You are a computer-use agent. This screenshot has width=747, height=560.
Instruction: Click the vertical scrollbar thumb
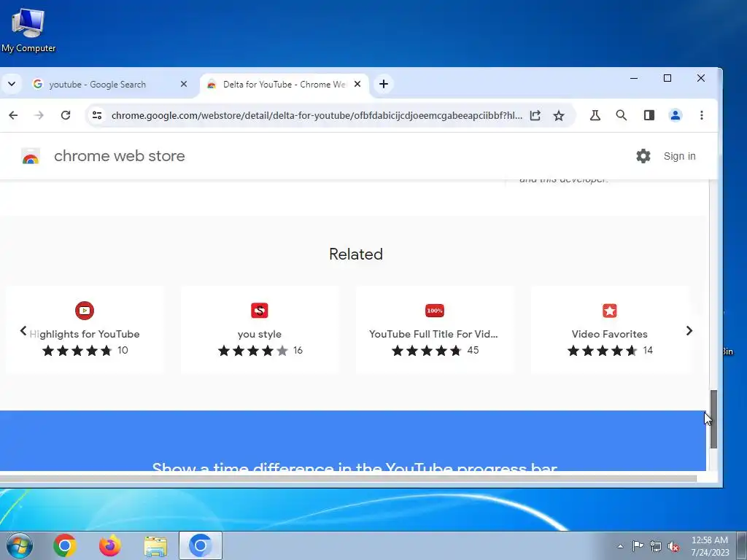tap(713, 419)
